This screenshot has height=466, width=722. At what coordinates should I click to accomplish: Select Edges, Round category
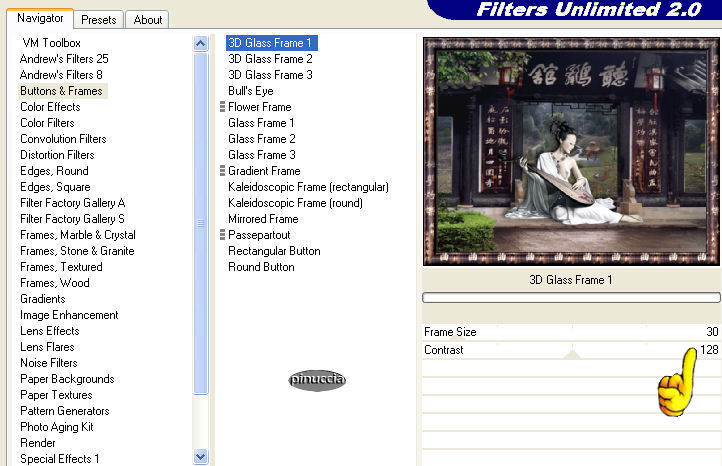click(54, 171)
